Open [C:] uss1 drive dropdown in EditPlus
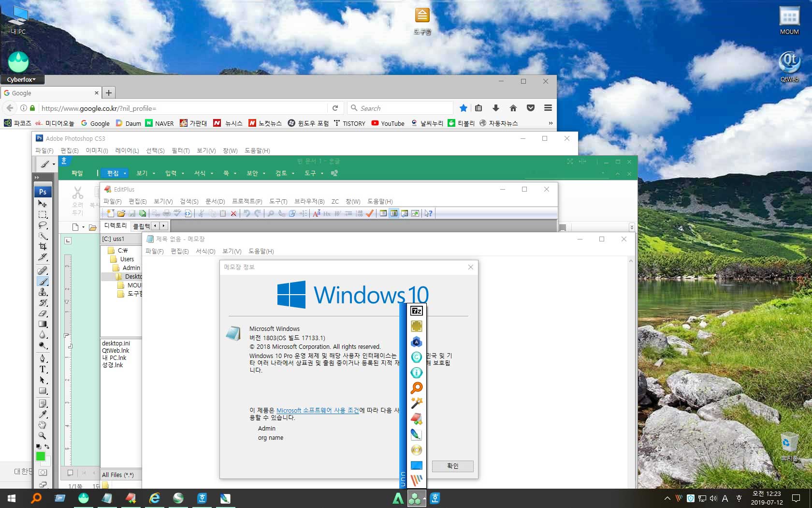 [121, 239]
